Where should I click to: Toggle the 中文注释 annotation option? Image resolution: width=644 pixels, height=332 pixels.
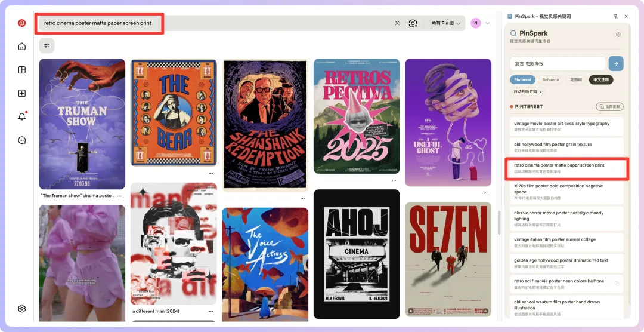point(601,80)
